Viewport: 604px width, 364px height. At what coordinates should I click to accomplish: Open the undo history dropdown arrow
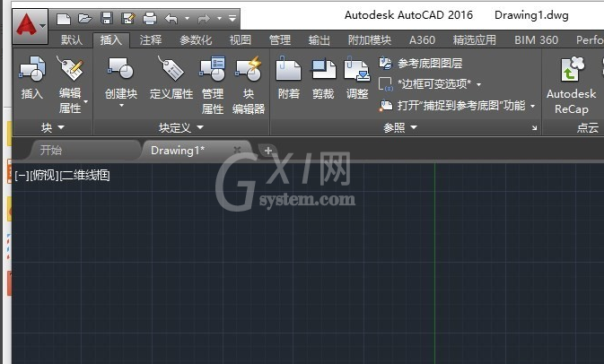pyautogui.click(x=188, y=19)
